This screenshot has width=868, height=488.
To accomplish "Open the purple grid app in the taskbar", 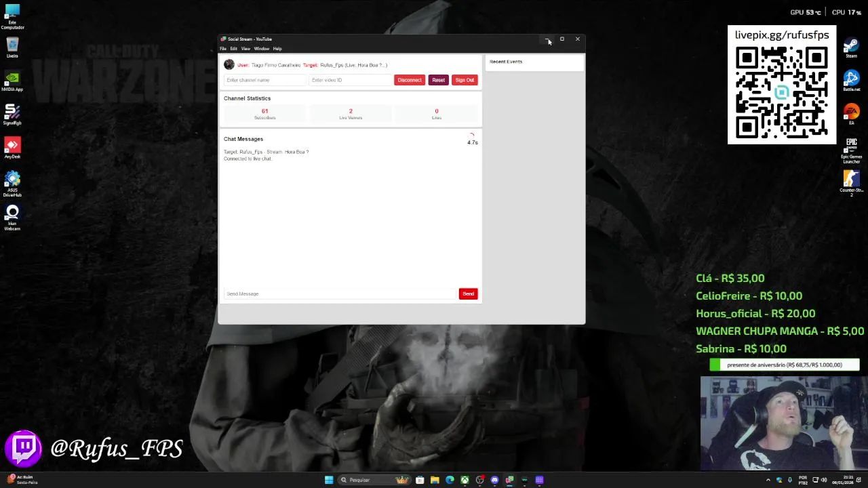I will coord(539,480).
